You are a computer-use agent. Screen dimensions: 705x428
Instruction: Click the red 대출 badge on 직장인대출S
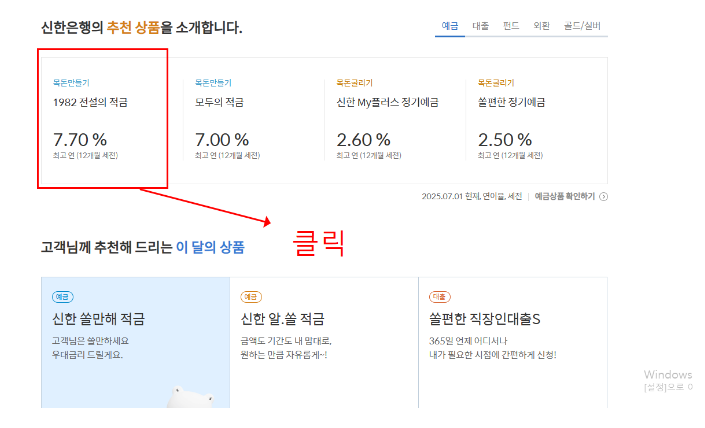pyautogui.click(x=440, y=297)
